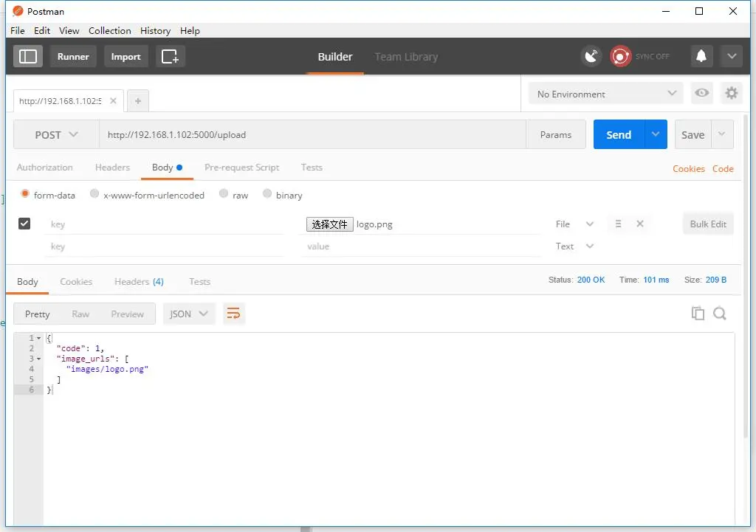Switch response view to Preview

(127, 314)
